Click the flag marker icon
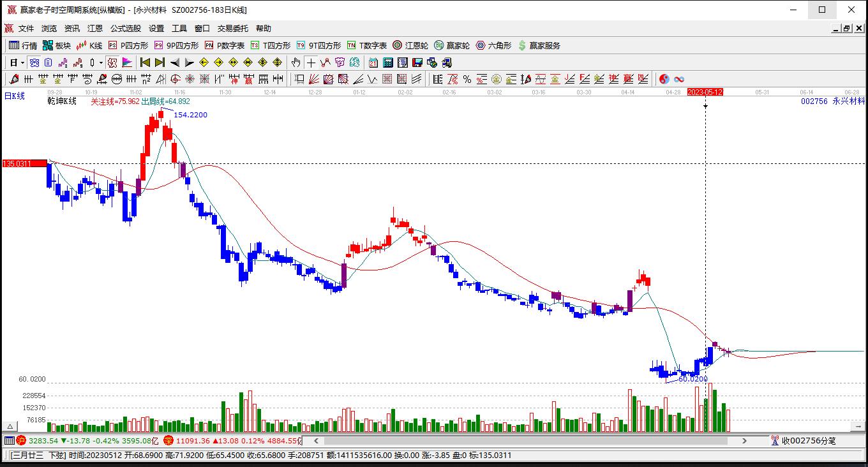 pyautogui.click(x=127, y=63)
